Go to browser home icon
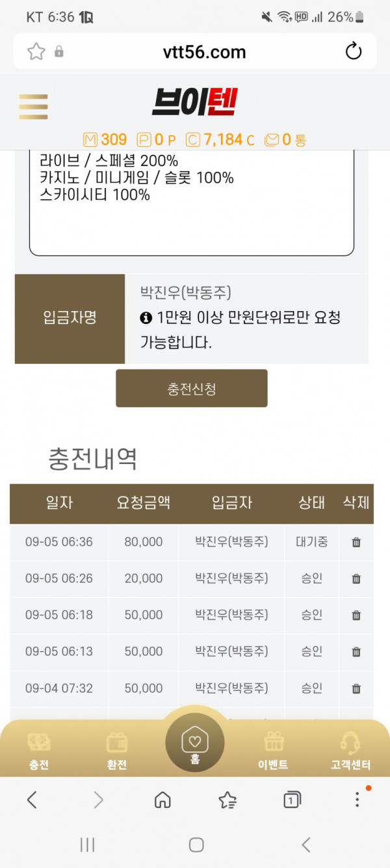This screenshot has width=390, height=868. pos(162,800)
